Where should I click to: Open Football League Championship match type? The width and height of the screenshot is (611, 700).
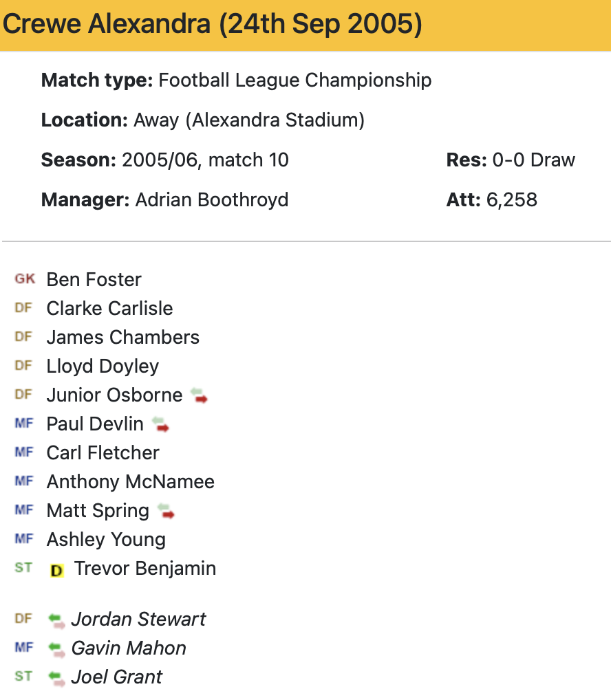tap(295, 80)
